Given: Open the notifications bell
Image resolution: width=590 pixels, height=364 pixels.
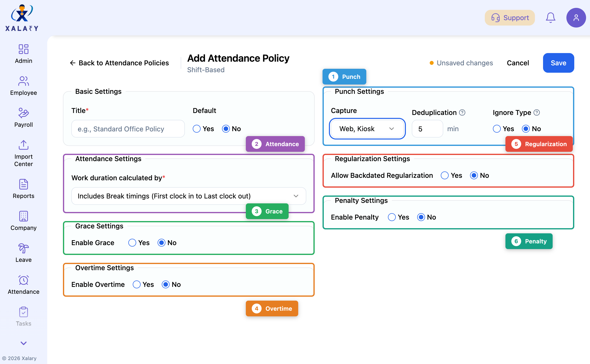Looking at the screenshot, I should (x=550, y=17).
